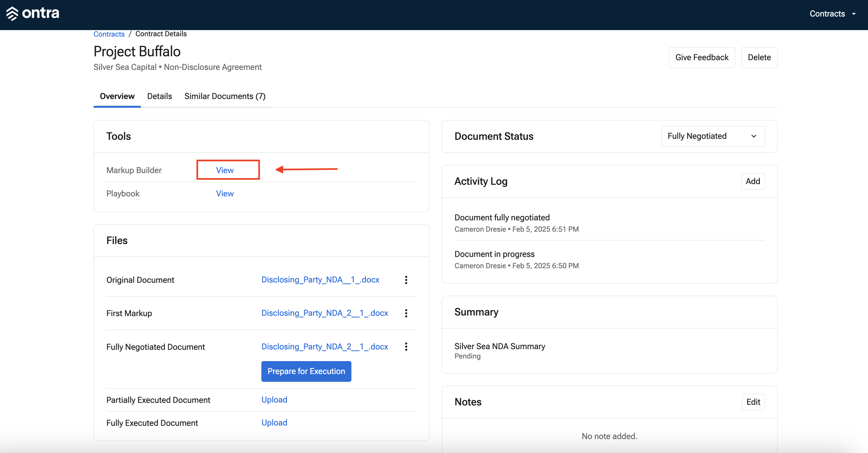Select the Silver Sea NDA Summary entry
Image resolution: width=868 pixels, height=453 pixels.
point(499,346)
